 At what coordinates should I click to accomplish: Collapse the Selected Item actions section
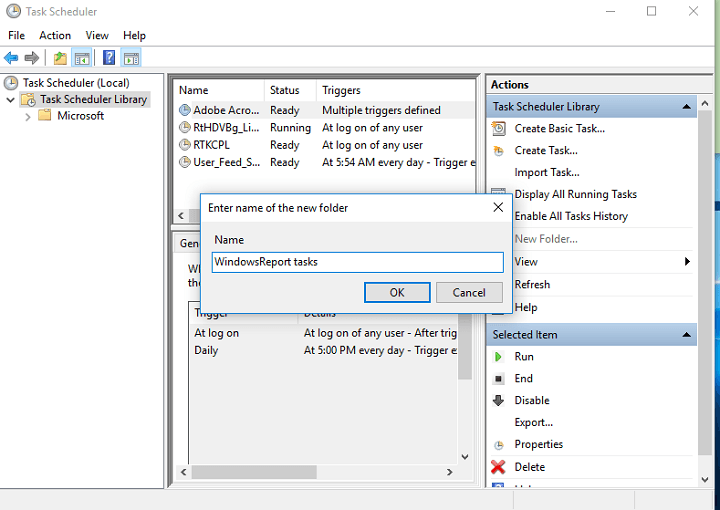(x=687, y=335)
